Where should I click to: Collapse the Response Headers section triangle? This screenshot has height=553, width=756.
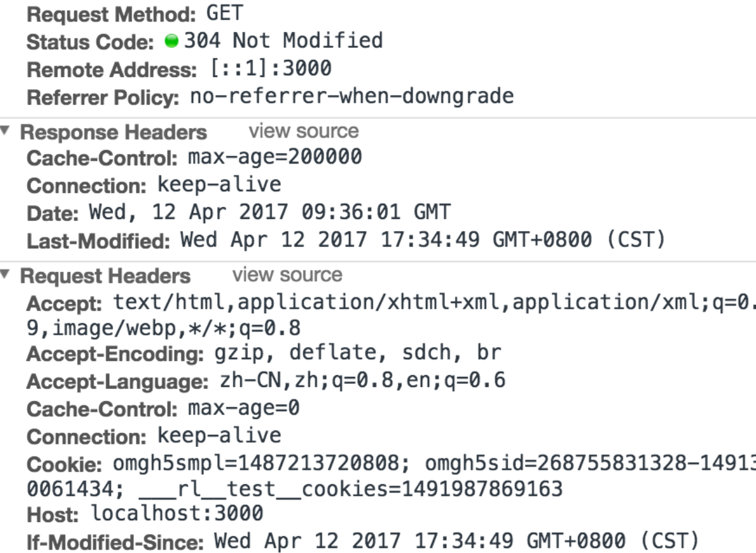(x=5, y=130)
